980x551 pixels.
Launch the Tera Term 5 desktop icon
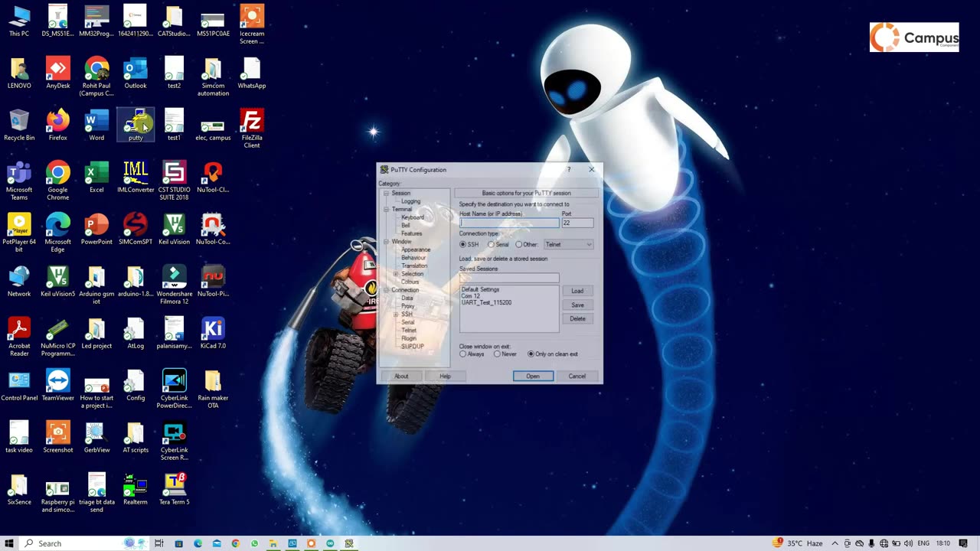[x=175, y=489]
